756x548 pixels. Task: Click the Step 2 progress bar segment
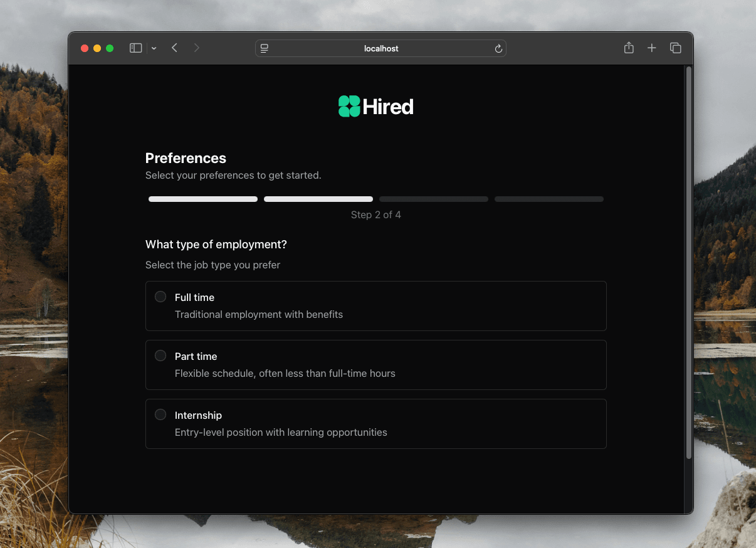[318, 199]
